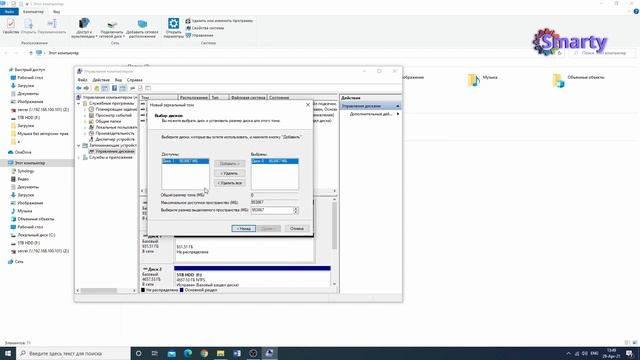This screenshot has height=360, width=640.
Task: Open Свойства in the Explorer ribbon
Action: [11, 26]
